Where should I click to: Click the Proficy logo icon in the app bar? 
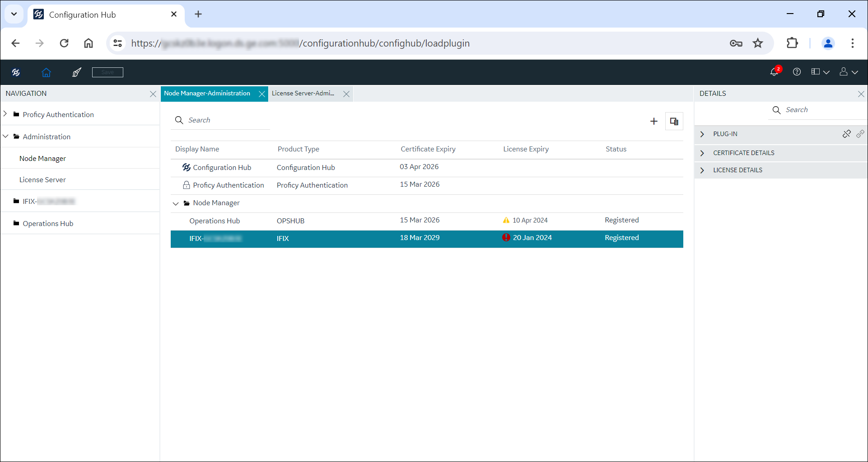16,72
